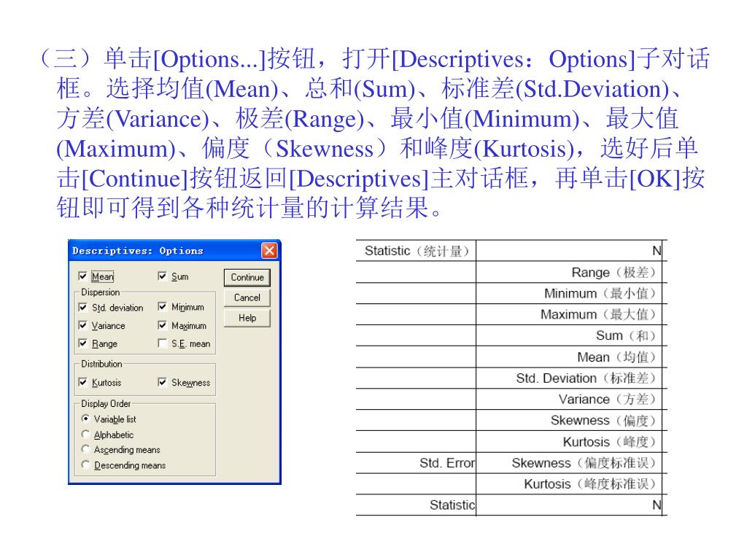Click the Variance（方差） table cell
747x560 pixels.
tap(569, 399)
